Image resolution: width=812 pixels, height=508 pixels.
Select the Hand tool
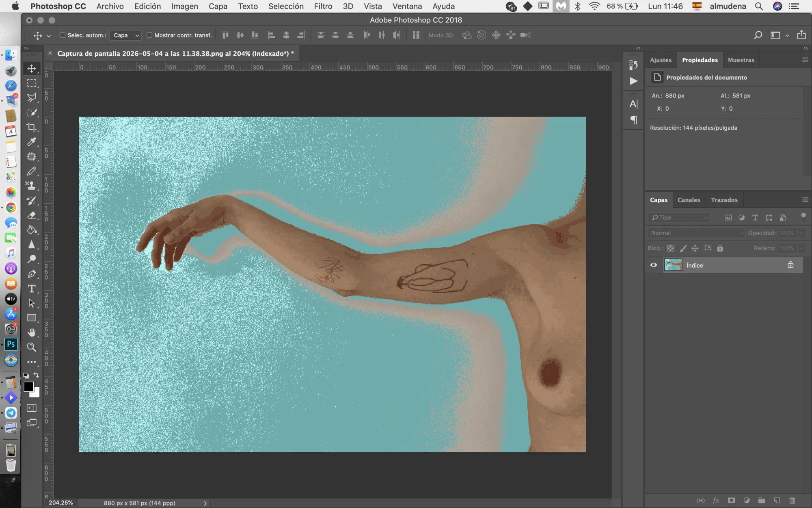31,332
